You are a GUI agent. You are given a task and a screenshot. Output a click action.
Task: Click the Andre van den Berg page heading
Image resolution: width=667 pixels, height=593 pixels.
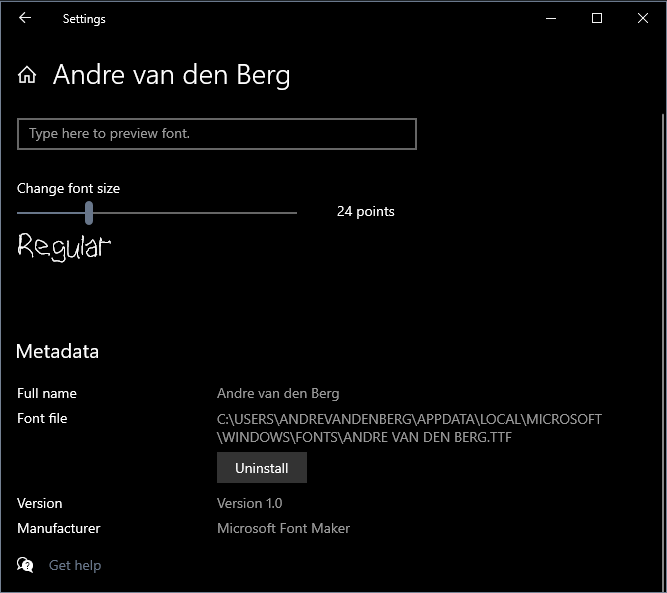click(x=171, y=76)
